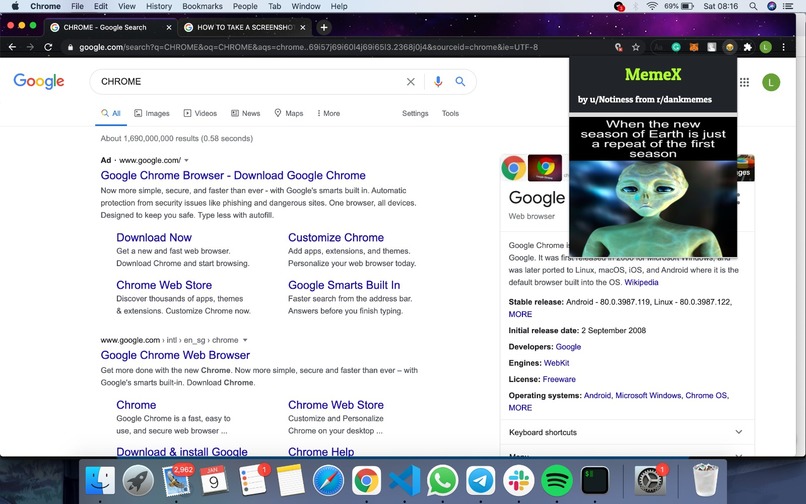This screenshot has width=806, height=504.
Task: Click the Chrome Help link
Action: [x=321, y=452]
